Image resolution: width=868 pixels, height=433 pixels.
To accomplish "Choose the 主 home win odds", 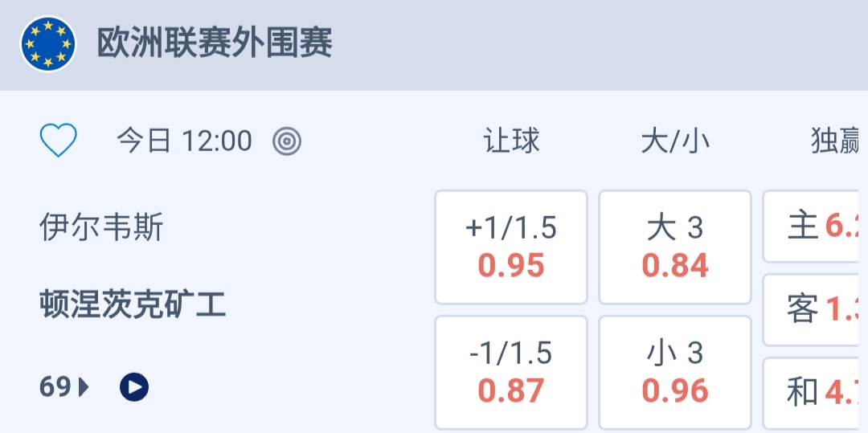I will pyautogui.click(x=816, y=227).
